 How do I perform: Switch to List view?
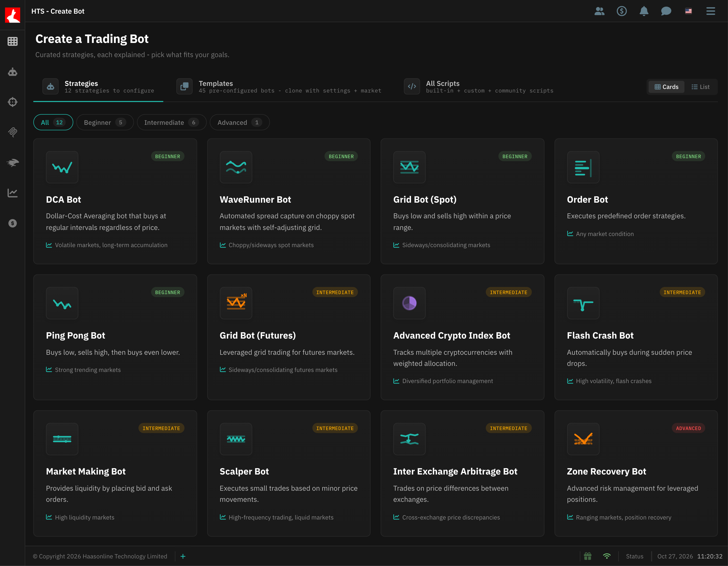point(700,87)
